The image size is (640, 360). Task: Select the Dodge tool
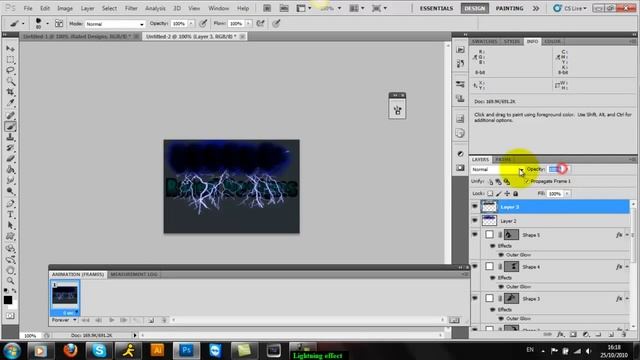[x=10, y=191]
